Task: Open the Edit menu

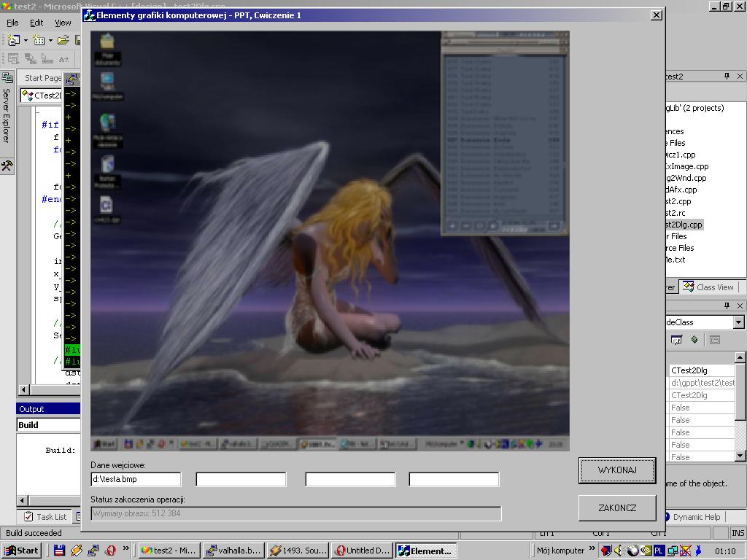Action: click(x=36, y=23)
